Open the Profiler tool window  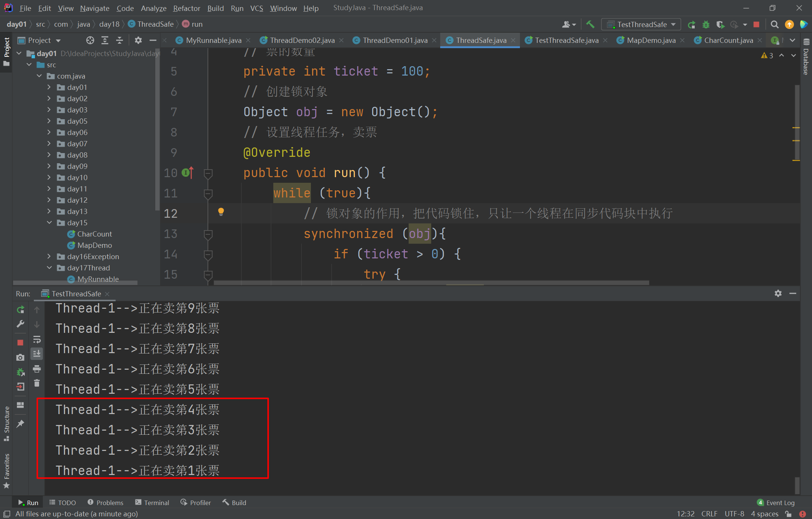(195, 502)
